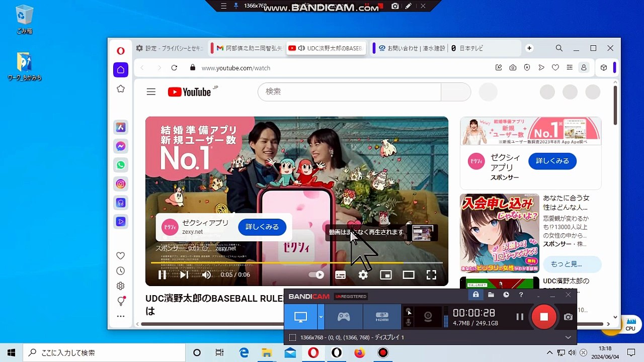Open extensions cube icon
Image resolution: width=644 pixels, height=362 pixels.
[604, 68]
